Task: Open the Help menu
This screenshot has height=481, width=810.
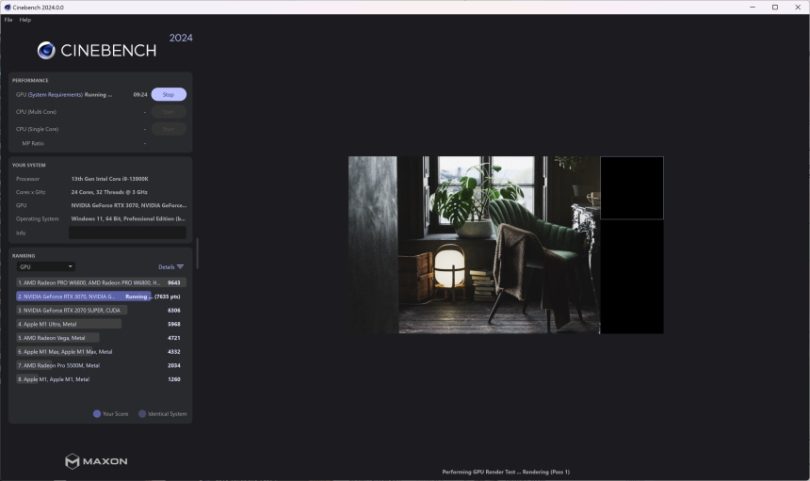Action: pyautogui.click(x=25, y=20)
